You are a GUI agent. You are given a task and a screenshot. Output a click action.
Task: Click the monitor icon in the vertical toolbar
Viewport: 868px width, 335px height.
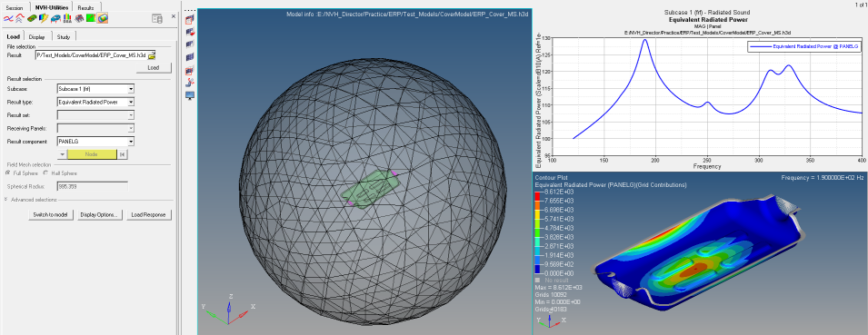click(x=191, y=95)
